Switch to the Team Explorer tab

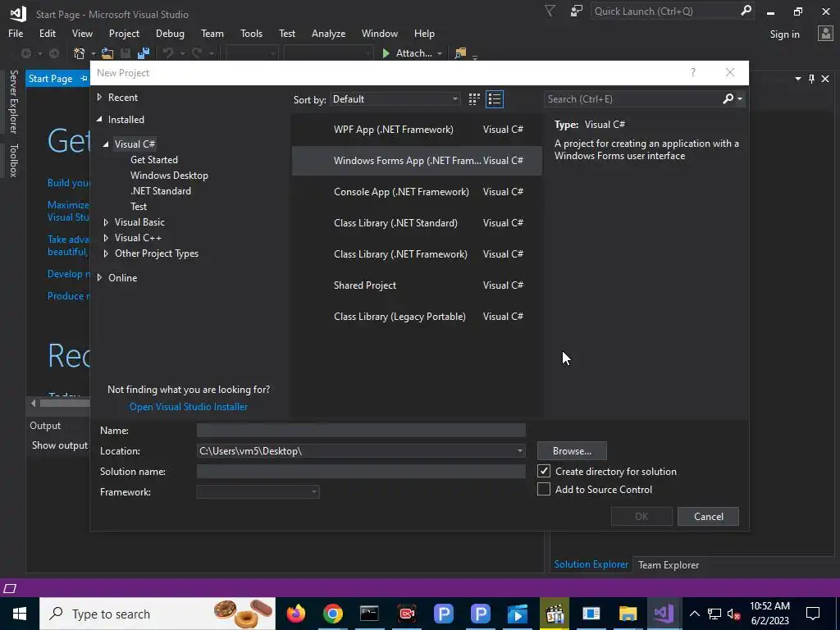pyautogui.click(x=668, y=564)
